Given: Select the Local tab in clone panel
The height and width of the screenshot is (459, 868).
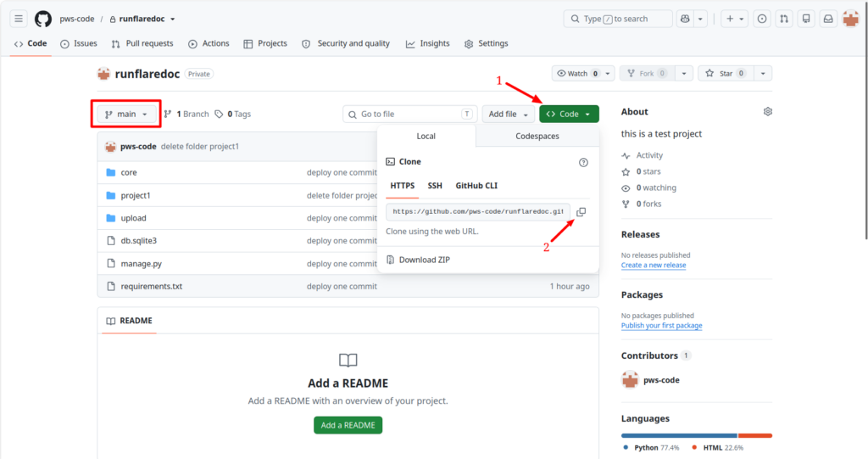Looking at the screenshot, I should tap(426, 136).
